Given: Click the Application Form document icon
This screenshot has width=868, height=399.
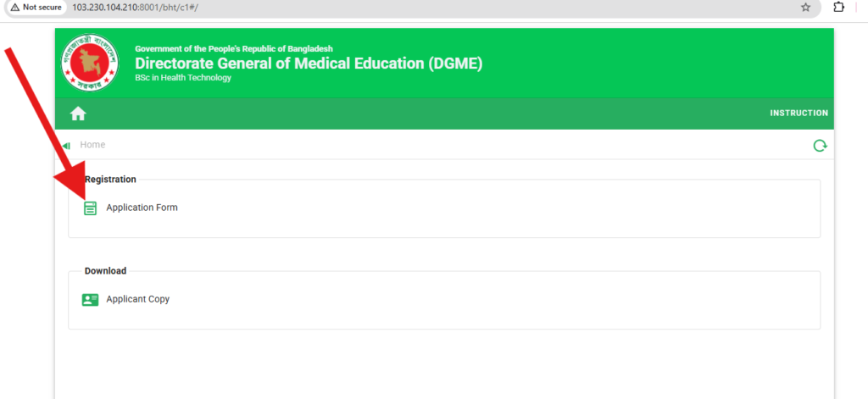Looking at the screenshot, I should tap(91, 208).
